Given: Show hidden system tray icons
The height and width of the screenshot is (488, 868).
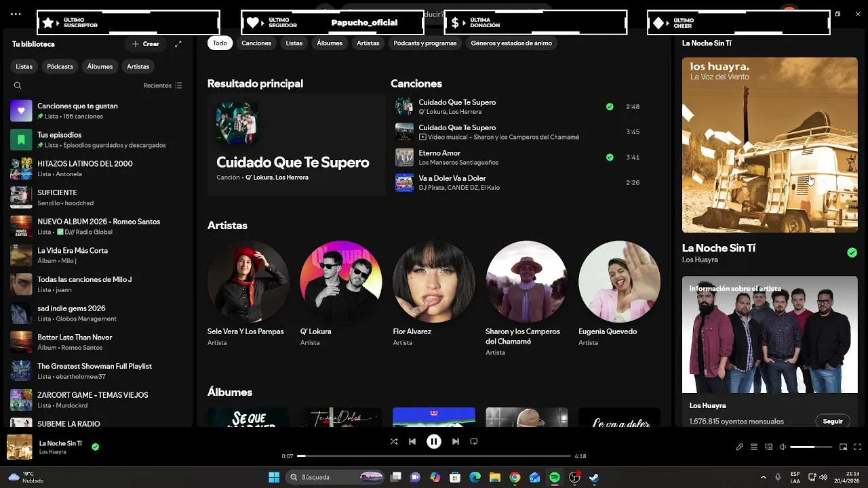Looking at the screenshot, I should point(764,477).
